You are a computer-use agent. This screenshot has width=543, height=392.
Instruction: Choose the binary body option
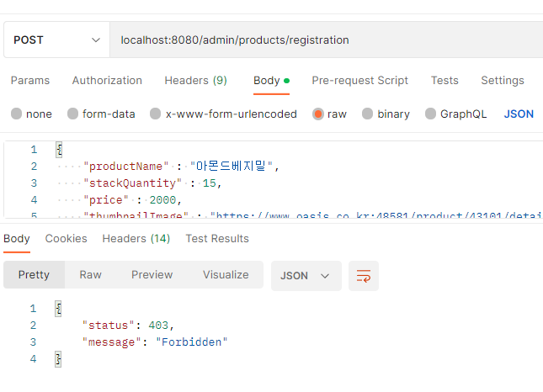(x=386, y=114)
